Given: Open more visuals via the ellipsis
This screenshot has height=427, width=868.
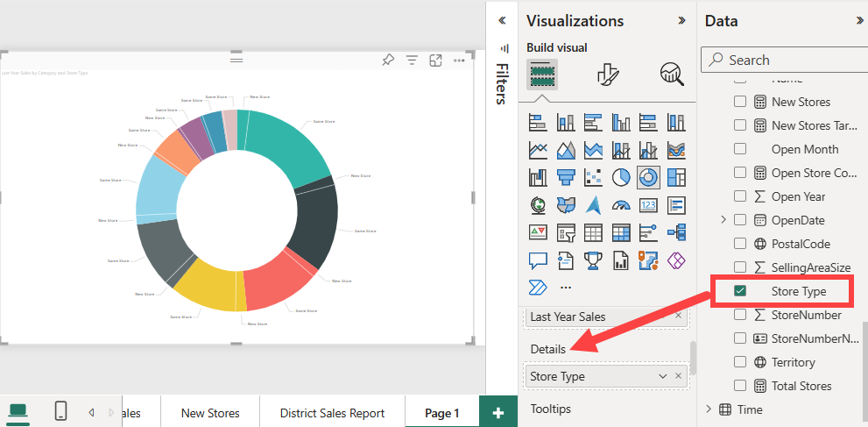Looking at the screenshot, I should coord(566,288).
